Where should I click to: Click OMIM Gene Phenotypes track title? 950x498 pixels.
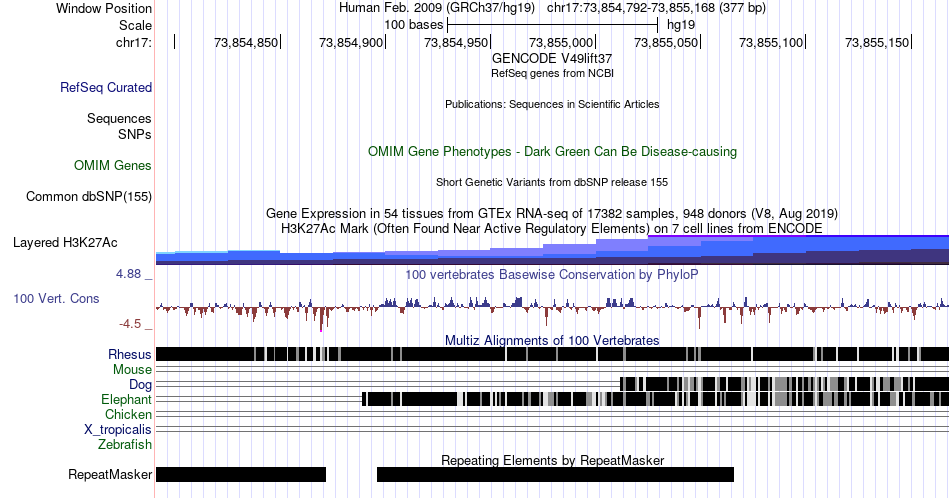pos(553,151)
